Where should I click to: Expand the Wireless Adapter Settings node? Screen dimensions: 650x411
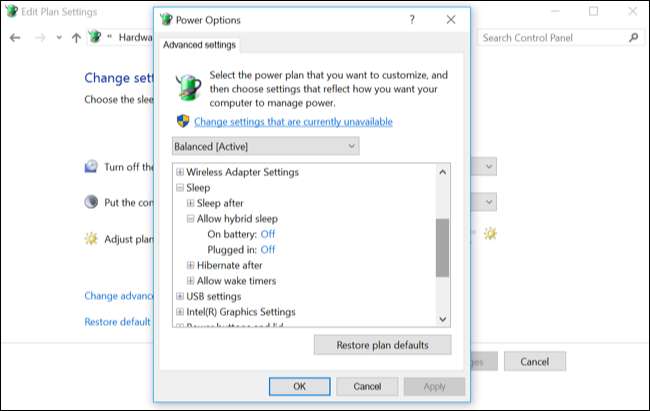pos(180,172)
